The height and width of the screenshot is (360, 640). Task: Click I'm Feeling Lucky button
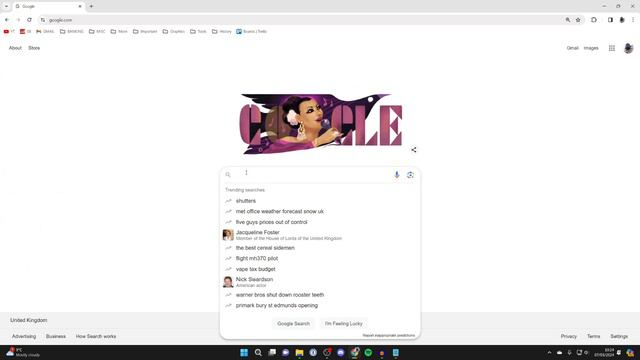tap(344, 324)
